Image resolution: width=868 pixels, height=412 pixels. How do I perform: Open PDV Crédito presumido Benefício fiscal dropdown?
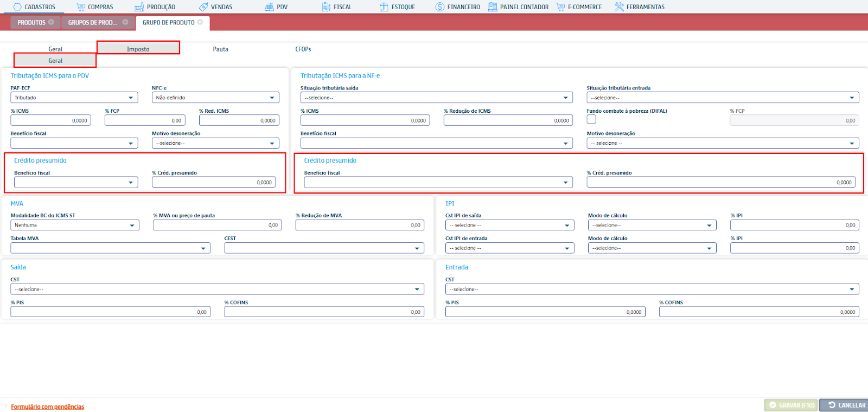(76, 182)
